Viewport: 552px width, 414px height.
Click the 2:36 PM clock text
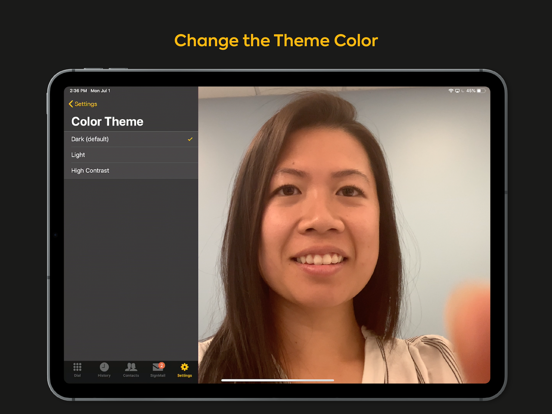[x=78, y=91]
